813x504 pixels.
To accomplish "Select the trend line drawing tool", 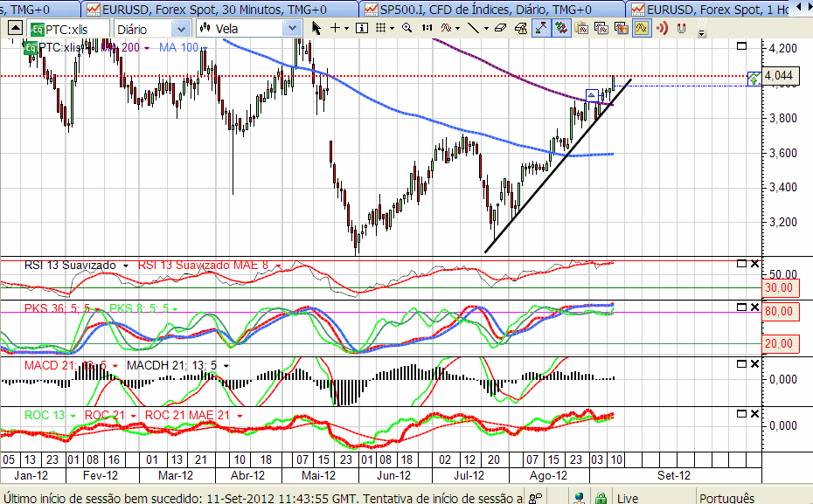I will pyautogui.click(x=474, y=28).
